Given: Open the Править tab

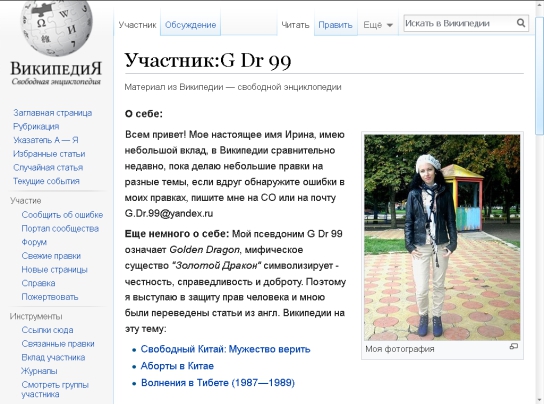Looking at the screenshot, I should coord(335,25).
